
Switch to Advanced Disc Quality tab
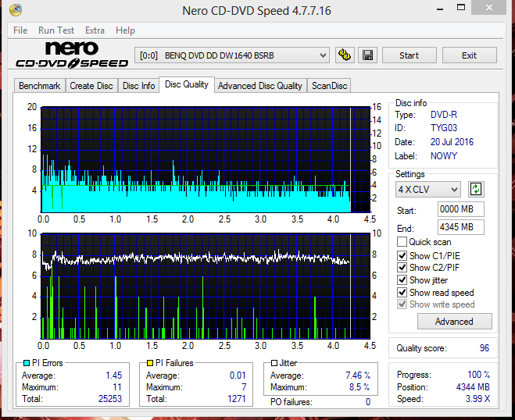coord(260,86)
